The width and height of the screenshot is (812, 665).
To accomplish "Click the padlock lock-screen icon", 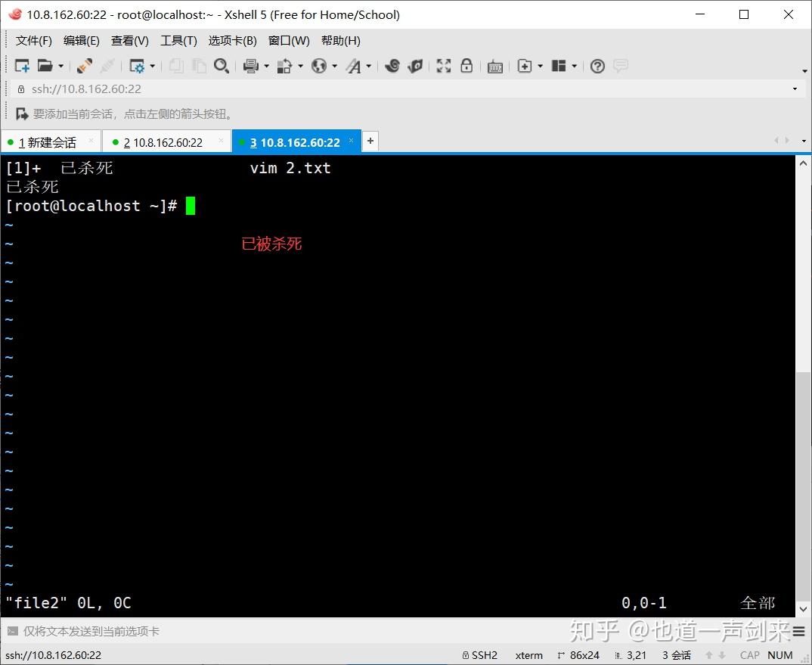I will tap(466, 66).
